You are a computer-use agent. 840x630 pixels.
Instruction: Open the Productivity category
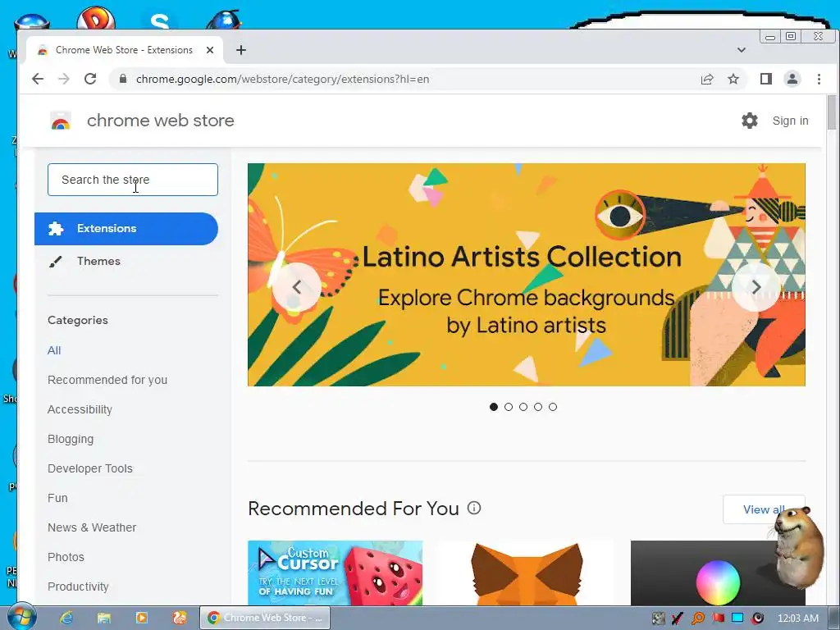click(x=78, y=587)
